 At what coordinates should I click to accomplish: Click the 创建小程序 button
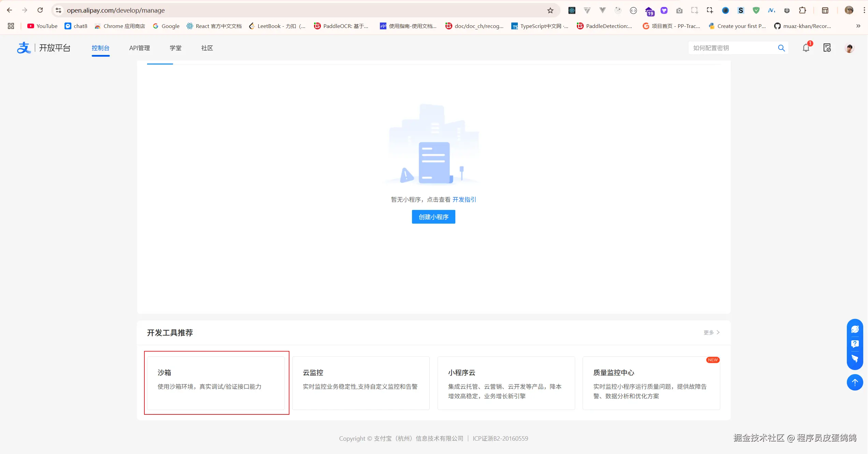pyautogui.click(x=433, y=217)
